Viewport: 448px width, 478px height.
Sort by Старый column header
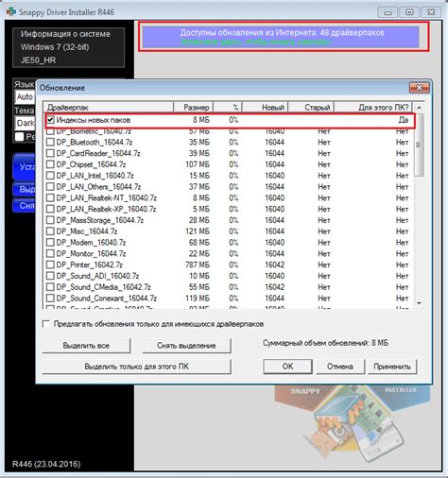point(311,108)
